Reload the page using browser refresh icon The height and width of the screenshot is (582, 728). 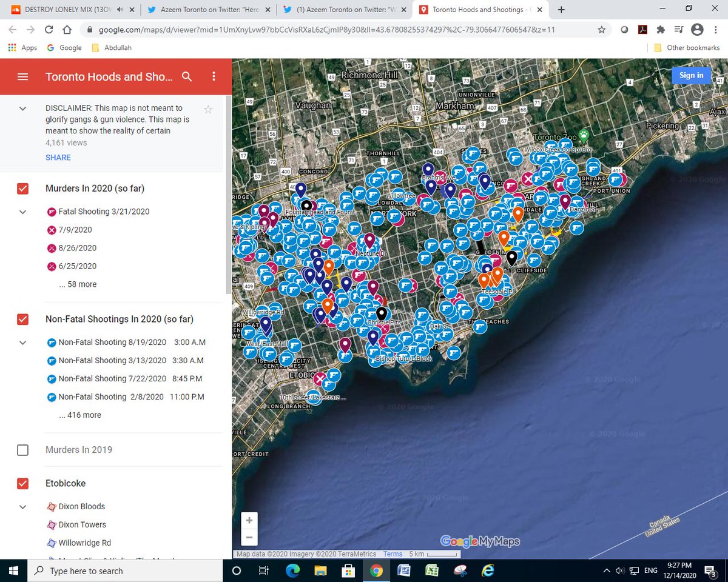(49, 29)
